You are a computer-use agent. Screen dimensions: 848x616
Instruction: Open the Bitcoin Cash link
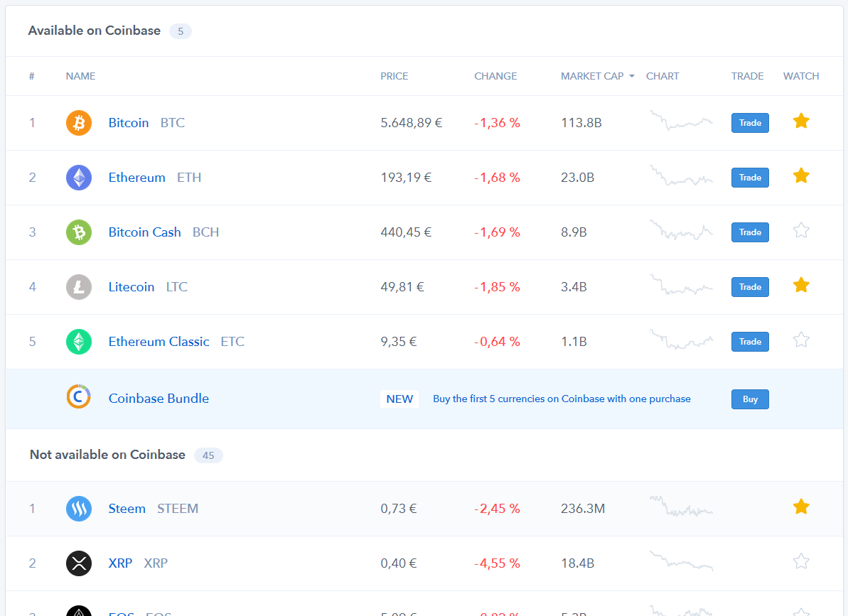pyautogui.click(x=144, y=232)
